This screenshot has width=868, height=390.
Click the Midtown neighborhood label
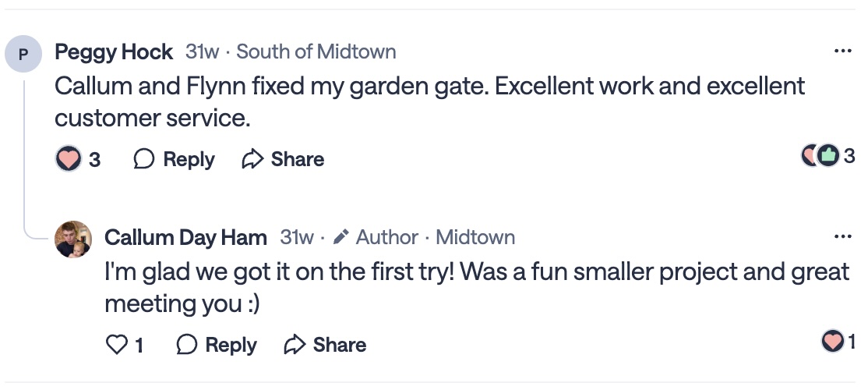(475, 237)
